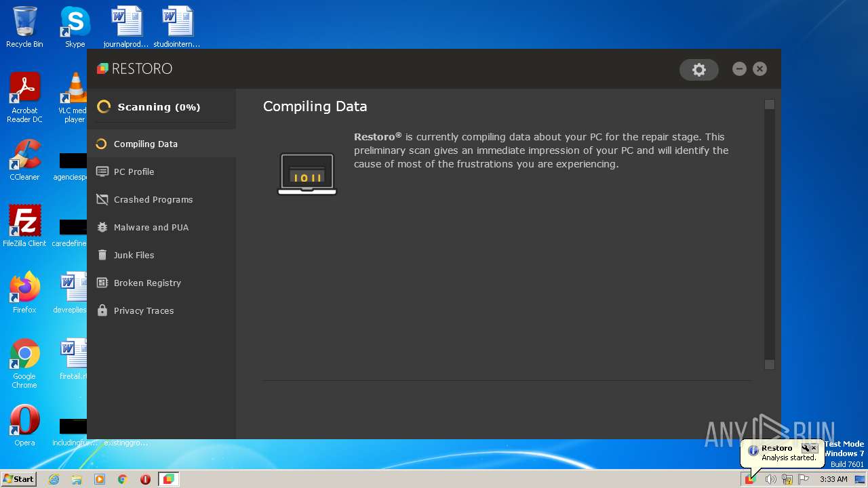Image resolution: width=868 pixels, height=488 pixels.
Task: Open Windows Explorer folder from taskbar
Action: tap(77, 479)
